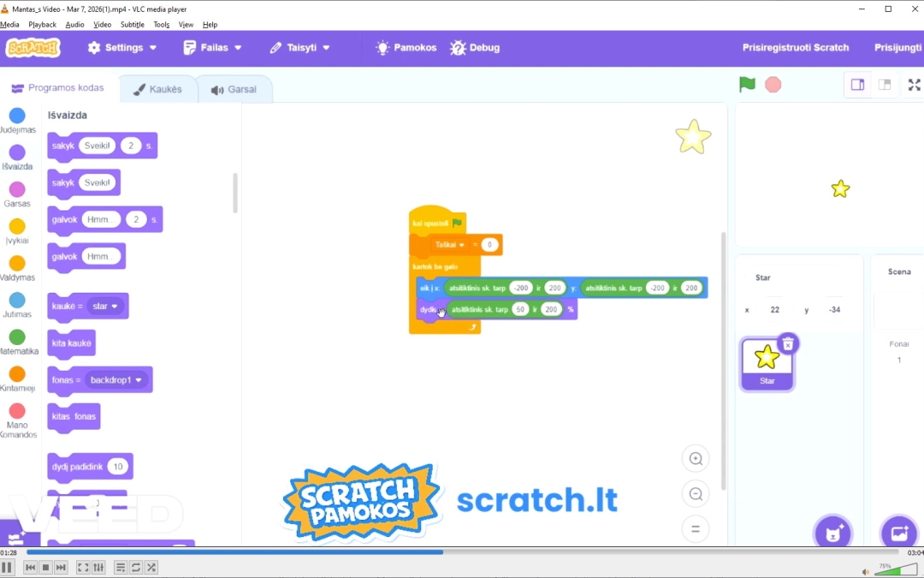Select the Garsas (Sound) category circle
Image resolution: width=924 pixels, height=578 pixels.
(17, 189)
